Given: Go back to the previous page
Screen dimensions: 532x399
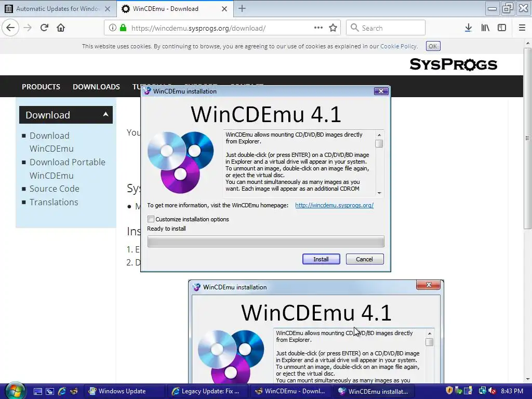Looking at the screenshot, I should pyautogui.click(x=10, y=28).
